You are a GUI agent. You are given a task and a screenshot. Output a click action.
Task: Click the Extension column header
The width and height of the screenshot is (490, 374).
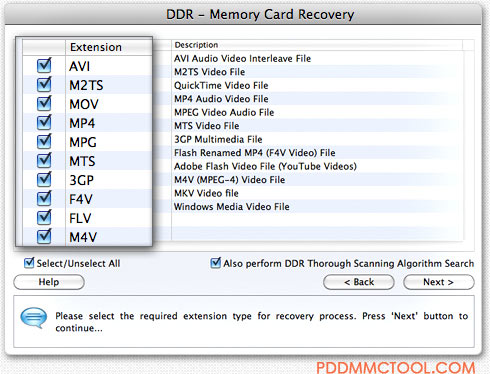109,47
